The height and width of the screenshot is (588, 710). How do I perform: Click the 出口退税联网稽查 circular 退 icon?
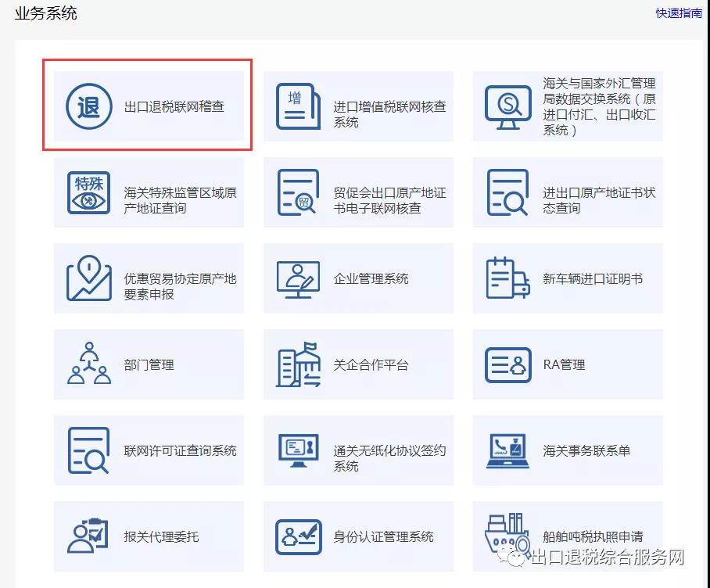coord(88,106)
